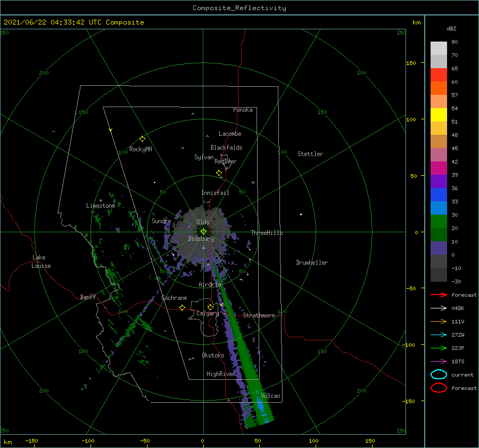Viewport: 479px width, 448px height.
Task: Click the Composite_Reflectivity title text
Action: tap(239, 8)
